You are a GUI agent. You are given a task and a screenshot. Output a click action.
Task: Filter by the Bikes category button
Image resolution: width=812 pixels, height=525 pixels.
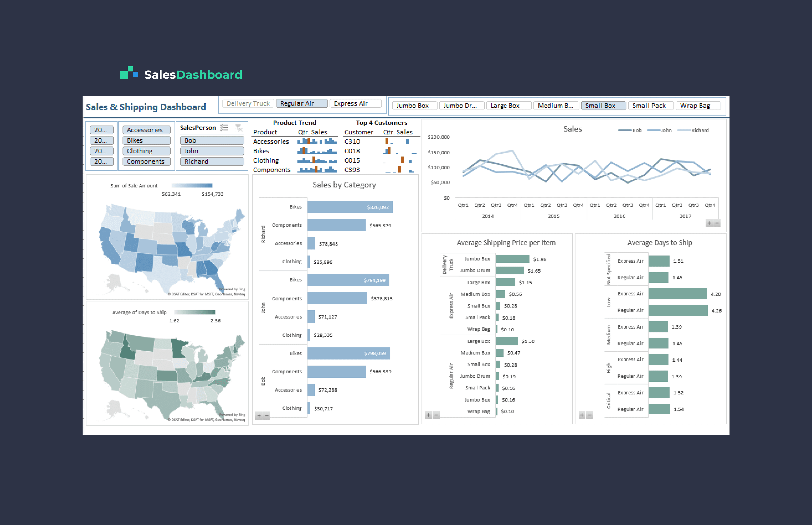[x=146, y=140]
